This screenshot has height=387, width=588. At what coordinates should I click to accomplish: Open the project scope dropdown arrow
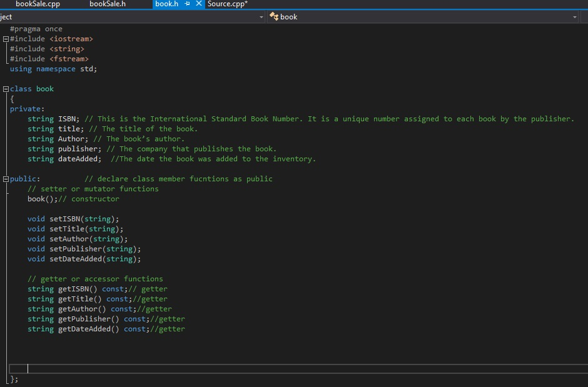(261, 17)
